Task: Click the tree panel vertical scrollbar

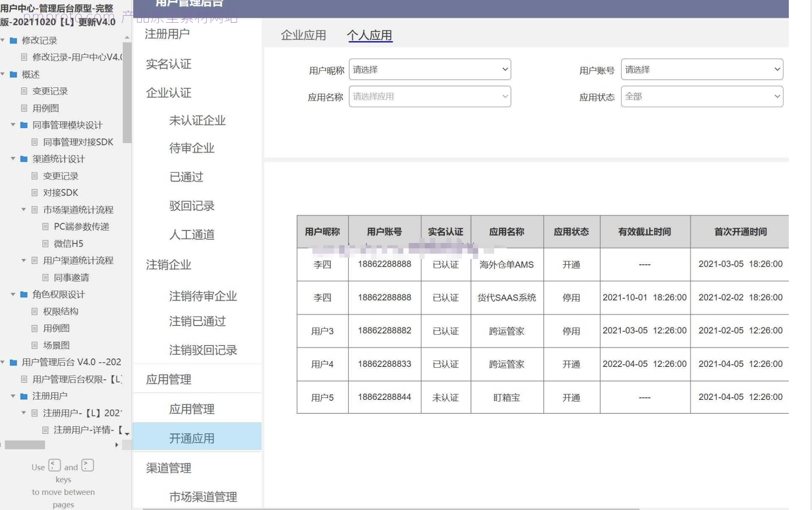Action: [x=127, y=93]
